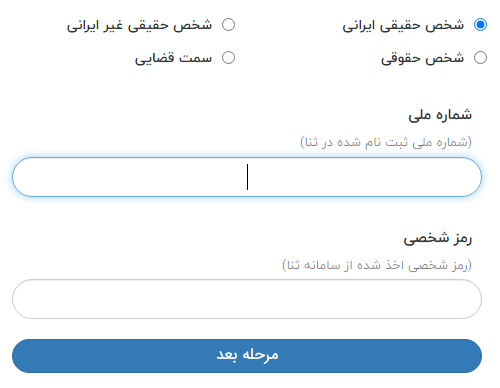Click the شخص حقیقی ایرانی label text

403,26
